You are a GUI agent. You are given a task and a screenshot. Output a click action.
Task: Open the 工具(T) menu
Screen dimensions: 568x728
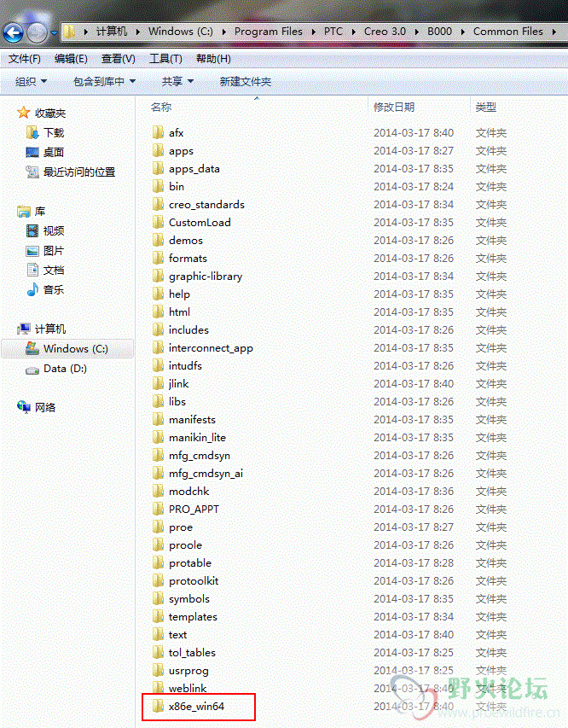pyautogui.click(x=165, y=59)
